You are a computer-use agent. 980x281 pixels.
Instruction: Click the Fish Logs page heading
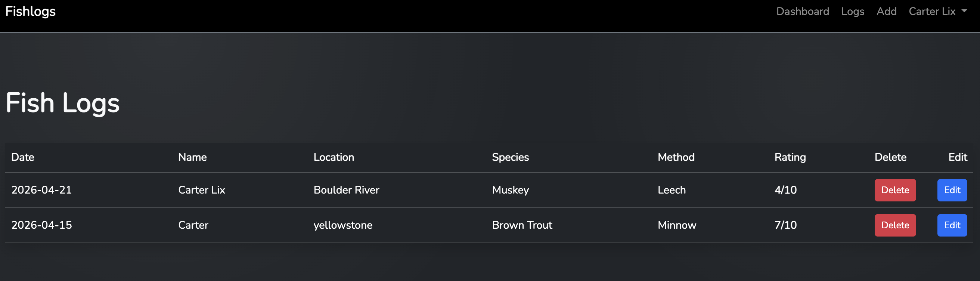62,103
